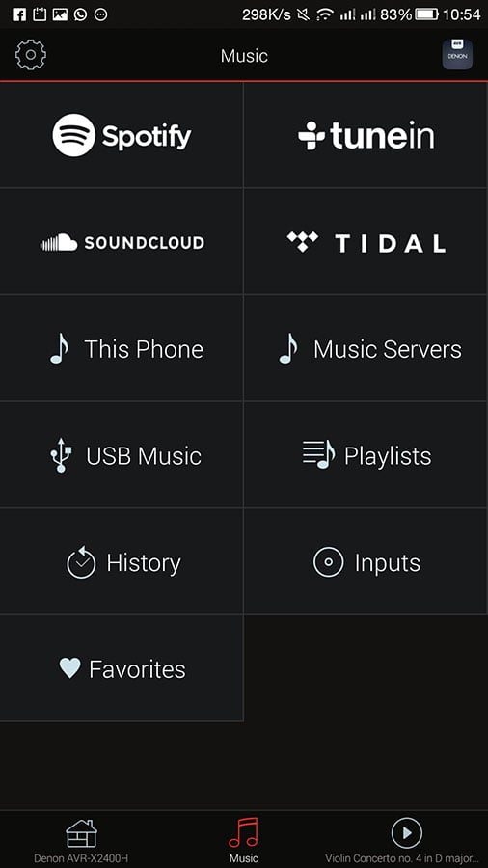Open the SoundCloud tile
Screen dimensions: 488x868
pyautogui.click(x=122, y=242)
